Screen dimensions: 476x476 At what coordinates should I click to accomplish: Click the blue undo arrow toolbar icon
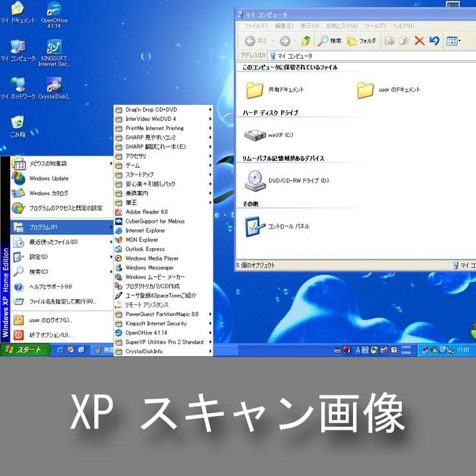tap(434, 41)
